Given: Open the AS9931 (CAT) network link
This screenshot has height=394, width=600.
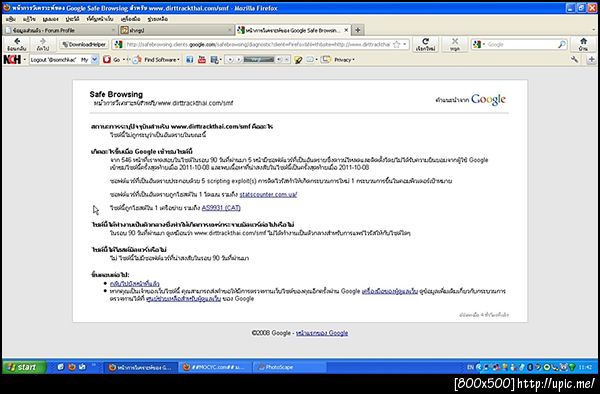Looking at the screenshot, I should click(x=221, y=208).
